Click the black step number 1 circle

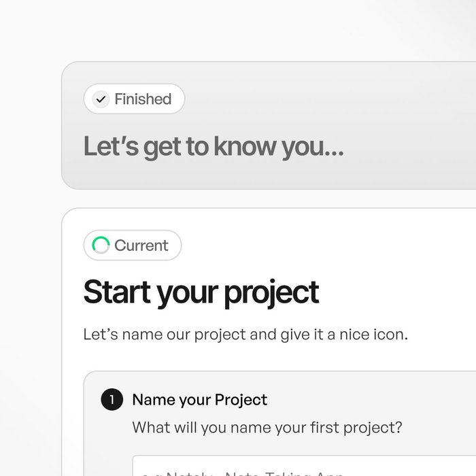click(x=112, y=400)
